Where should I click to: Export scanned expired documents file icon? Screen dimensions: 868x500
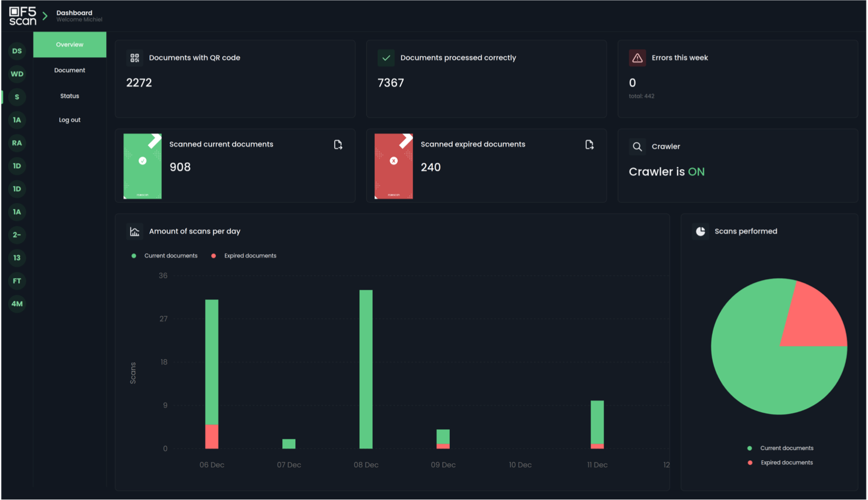click(589, 145)
